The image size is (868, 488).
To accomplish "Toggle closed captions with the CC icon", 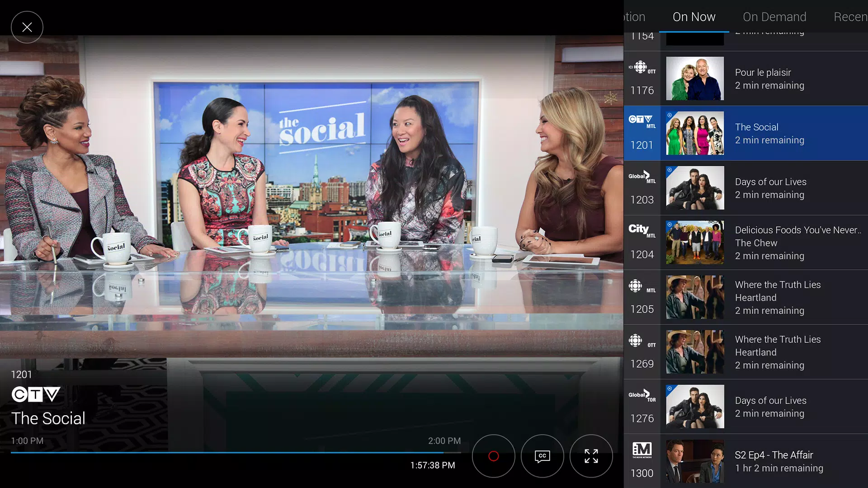I will click(x=542, y=456).
